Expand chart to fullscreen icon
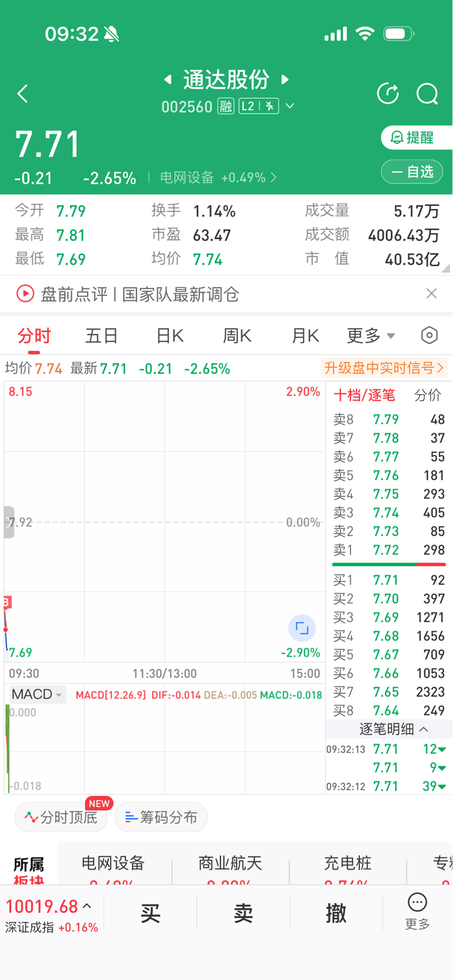 tap(302, 628)
